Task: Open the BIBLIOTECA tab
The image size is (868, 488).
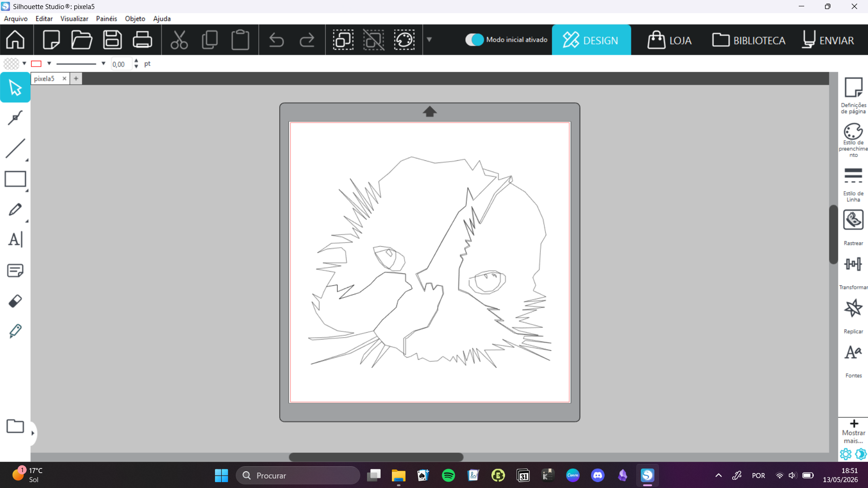Action: [x=749, y=40]
